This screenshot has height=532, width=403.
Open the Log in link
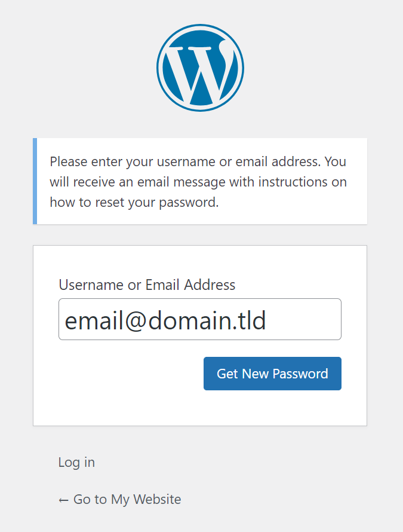point(76,462)
